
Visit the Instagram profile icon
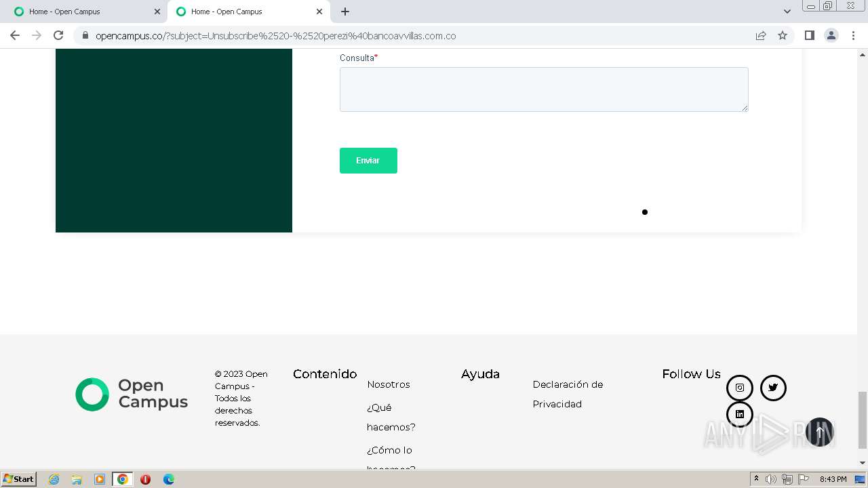tap(740, 388)
